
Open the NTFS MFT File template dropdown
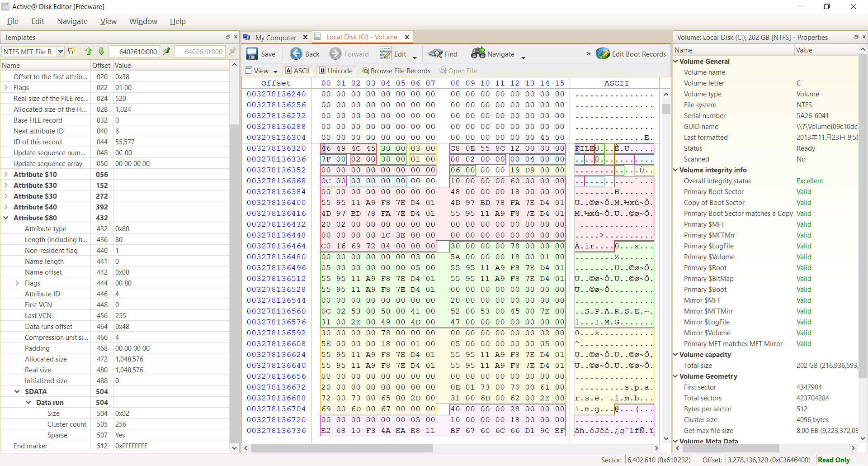point(60,52)
